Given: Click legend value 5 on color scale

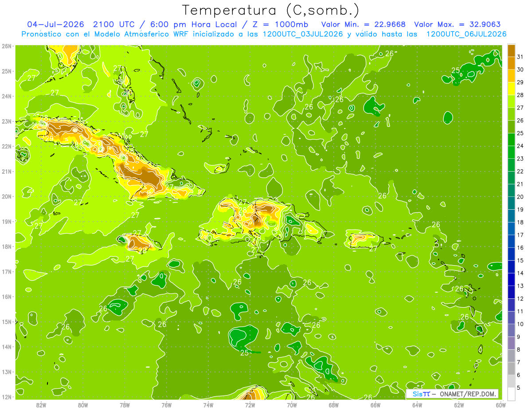Looking at the screenshot, I should 519,388.
